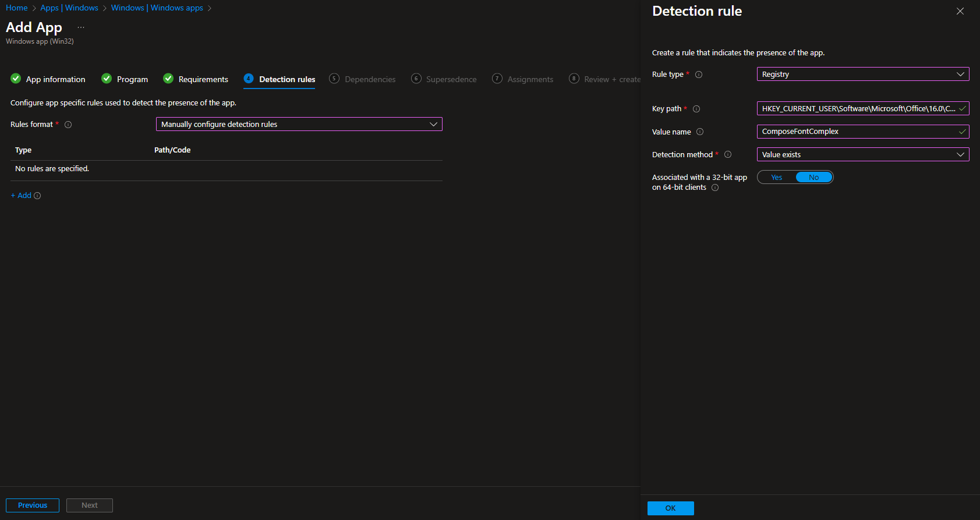
Task: Set 32-bit app association to No
Action: point(813,178)
